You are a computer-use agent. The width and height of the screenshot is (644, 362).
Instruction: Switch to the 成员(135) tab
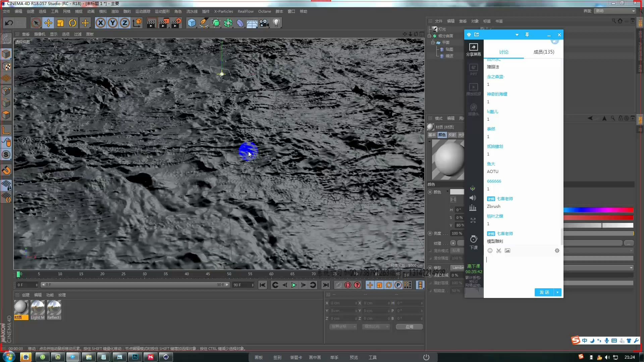(x=543, y=52)
